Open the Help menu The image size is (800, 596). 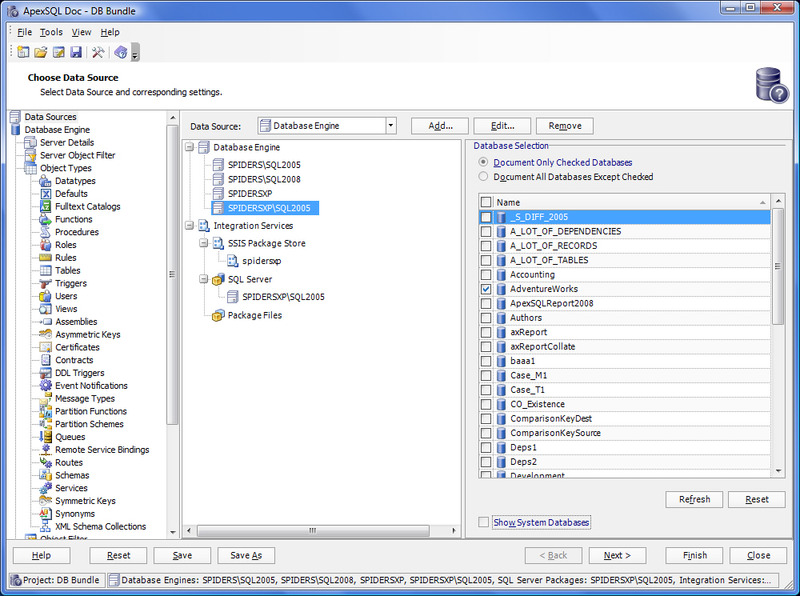[x=110, y=32]
